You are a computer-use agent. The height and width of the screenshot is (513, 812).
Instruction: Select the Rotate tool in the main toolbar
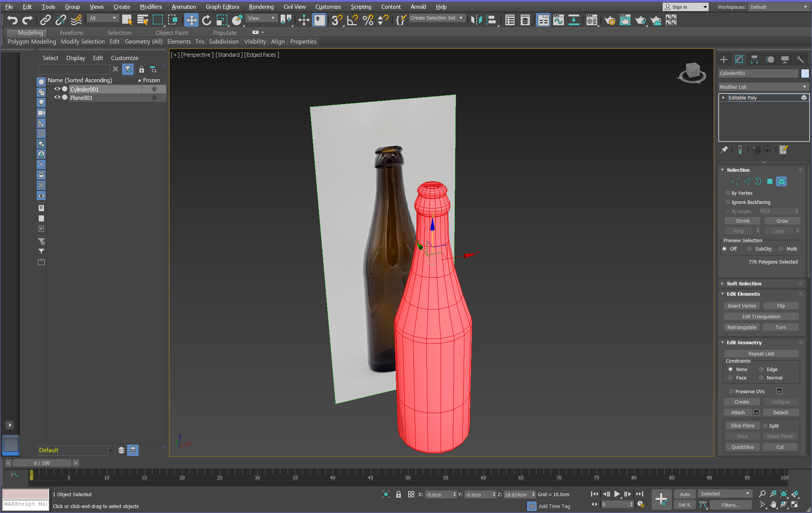tap(206, 20)
